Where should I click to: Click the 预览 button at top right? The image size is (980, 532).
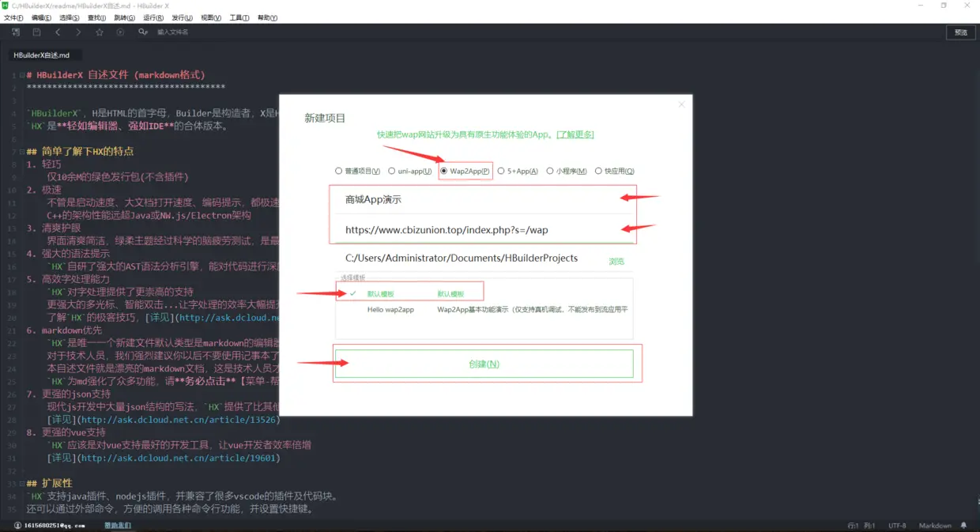point(960,32)
